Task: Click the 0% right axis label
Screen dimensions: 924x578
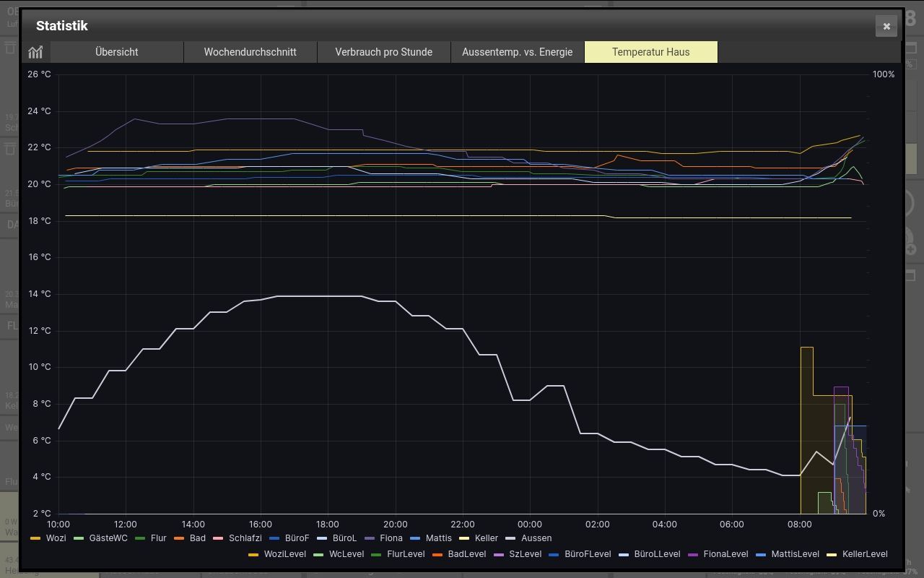Action: (x=879, y=514)
